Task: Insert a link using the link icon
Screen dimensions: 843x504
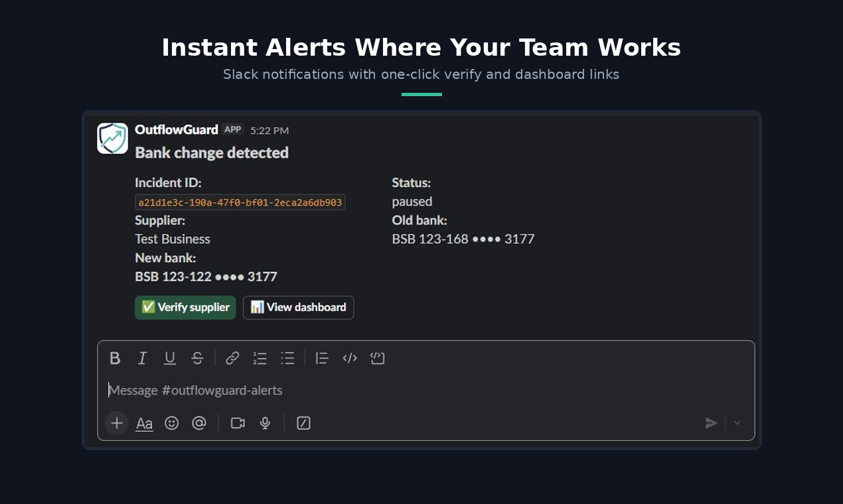Action: [232, 358]
